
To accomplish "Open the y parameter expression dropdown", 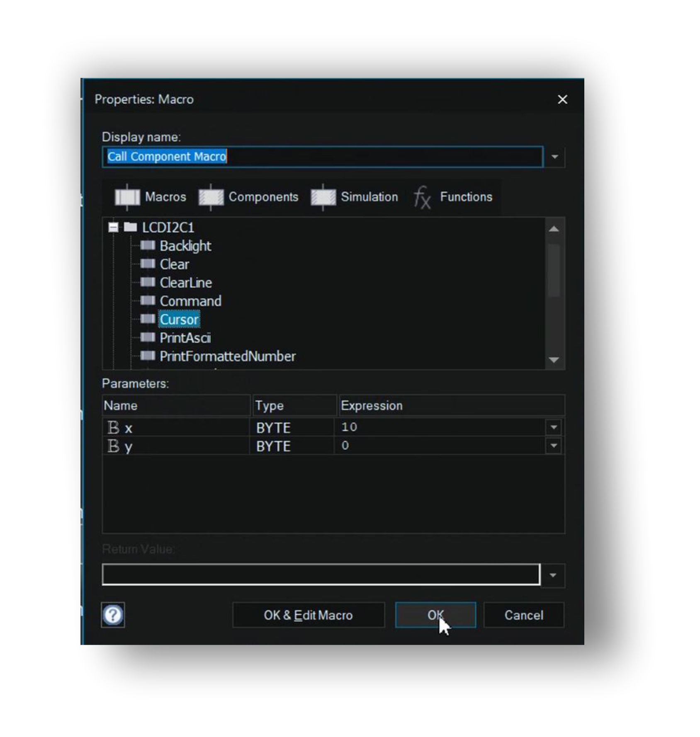I will pos(554,446).
